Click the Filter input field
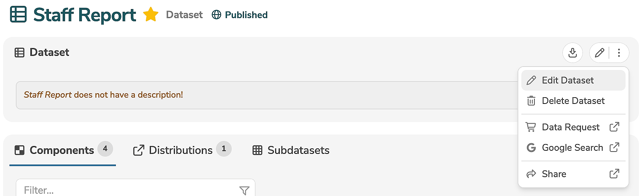 point(126,190)
